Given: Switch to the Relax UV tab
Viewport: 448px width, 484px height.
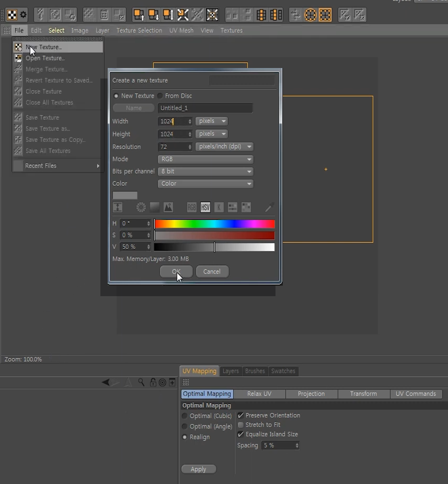Looking at the screenshot, I should (x=259, y=394).
